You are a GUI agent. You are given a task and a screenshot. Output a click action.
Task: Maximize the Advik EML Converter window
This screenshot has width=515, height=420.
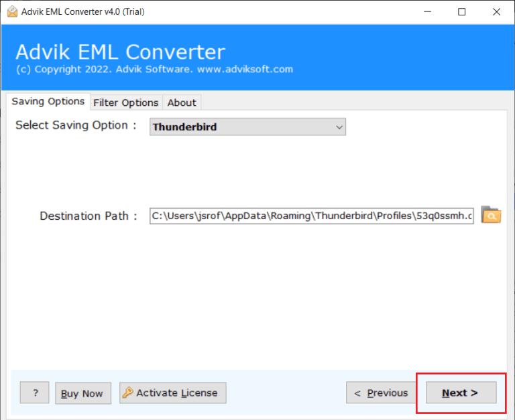461,12
